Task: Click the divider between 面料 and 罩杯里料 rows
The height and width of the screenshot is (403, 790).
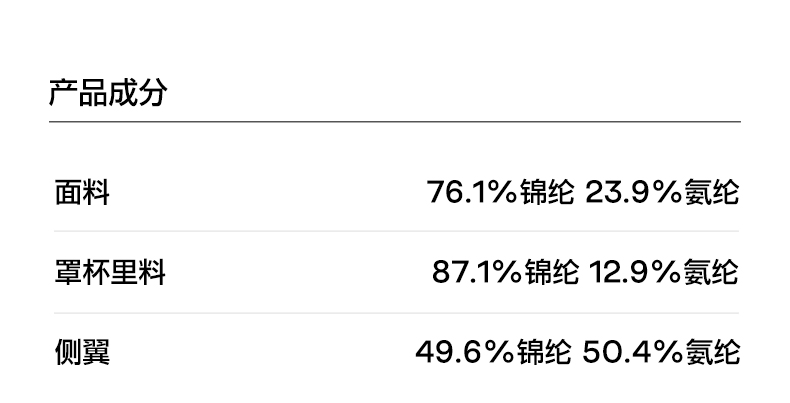Action: click(x=394, y=232)
